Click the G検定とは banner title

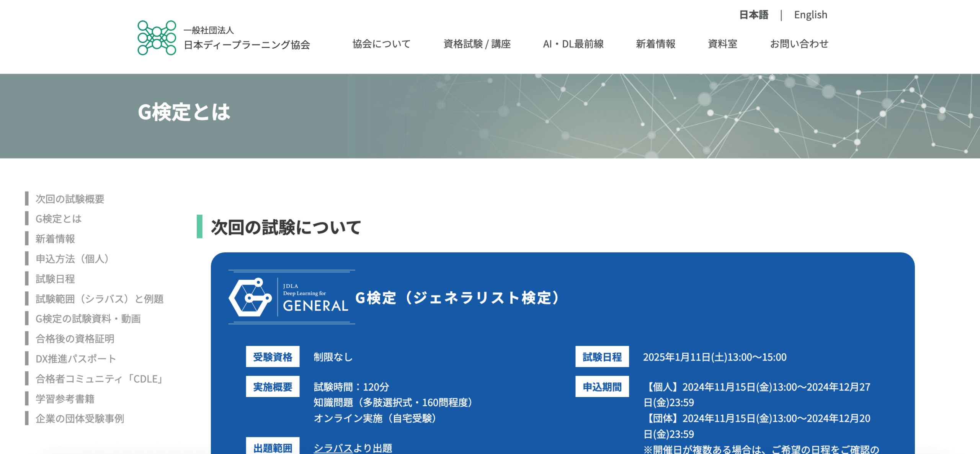[x=184, y=112]
